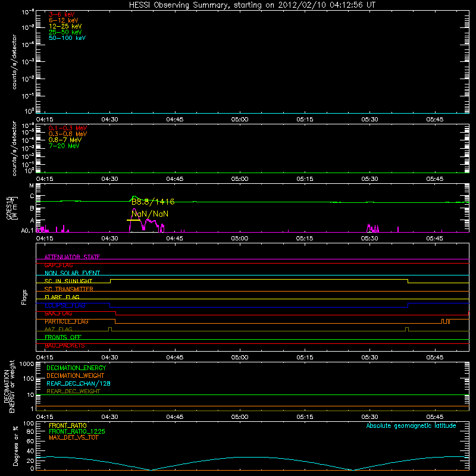Click the Degrees or % axis title
The height and width of the screenshot is (476, 476).
(x=15, y=446)
